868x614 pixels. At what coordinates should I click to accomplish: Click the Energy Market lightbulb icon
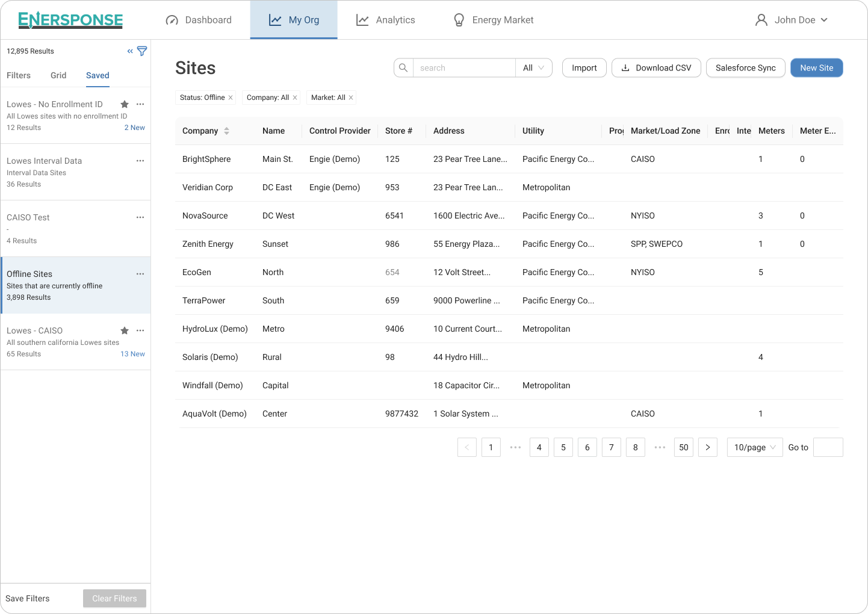coord(458,19)
